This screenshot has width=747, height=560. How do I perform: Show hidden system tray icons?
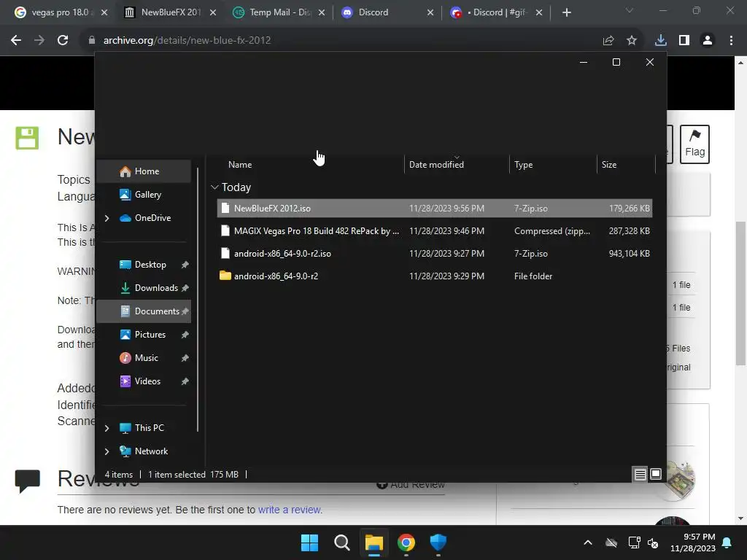click(588, 542)
